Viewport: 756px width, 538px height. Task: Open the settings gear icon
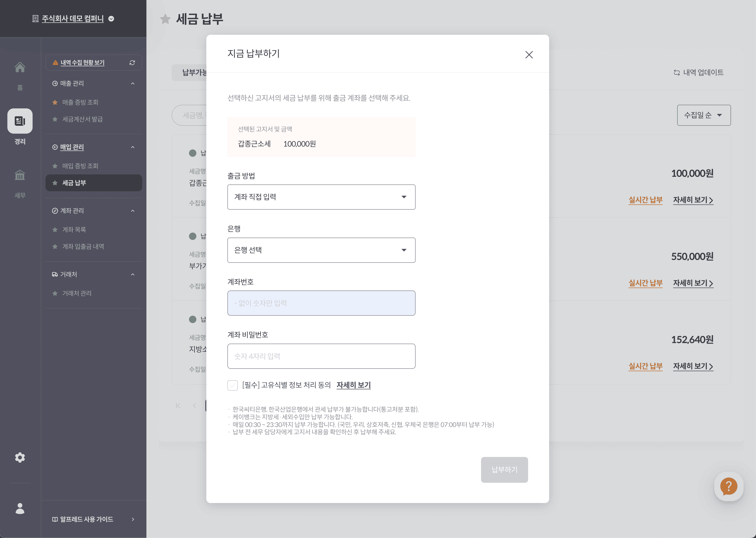coord(20,457)
